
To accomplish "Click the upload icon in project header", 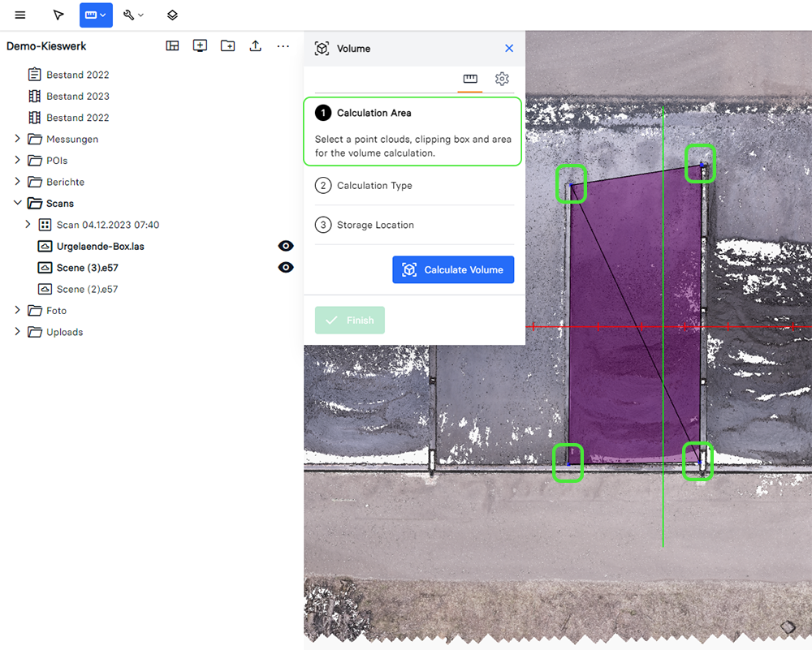I will pyautogui.click(x=255, y=46).
